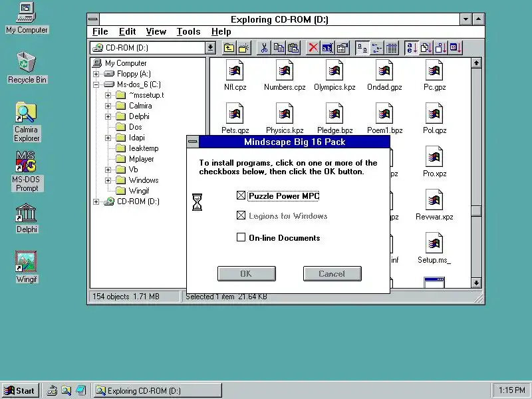Sort files by name toolbar icon
The height and width of the screenshot is (399, 532).
coord(411,48)
